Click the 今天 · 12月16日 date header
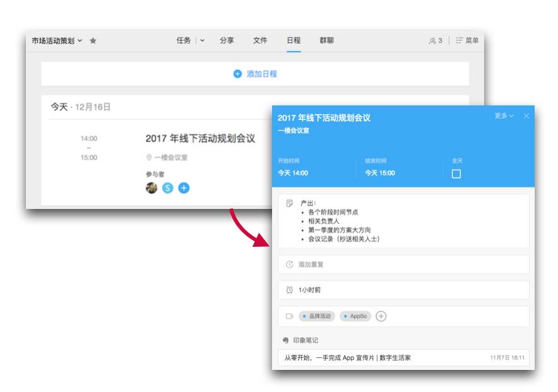558x392 pixels. tap(80, 107)
